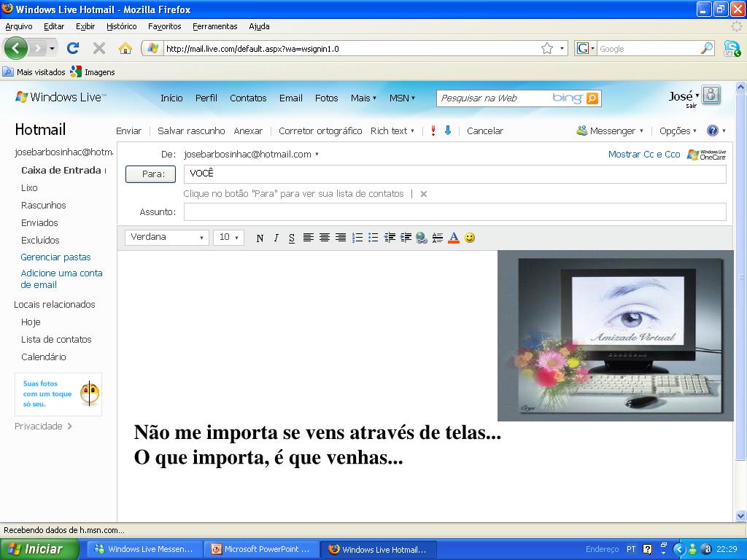Insert an emoticon with the smiley icon
The image size is (747, 560).
pos(470,238)
